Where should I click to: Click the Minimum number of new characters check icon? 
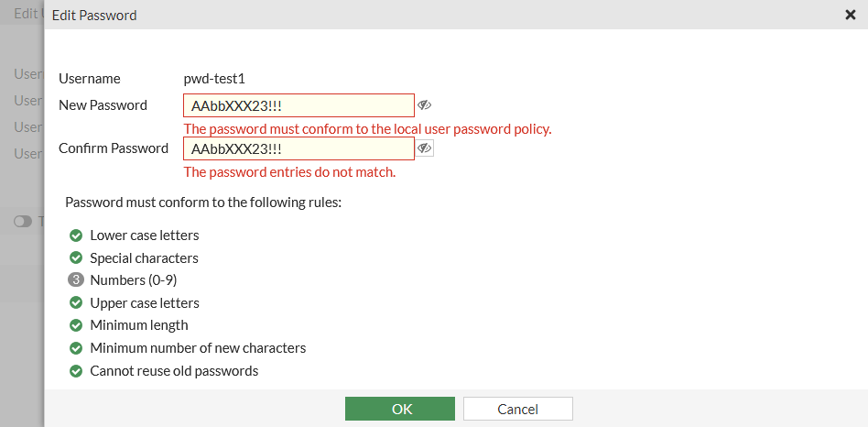[77, 348]
